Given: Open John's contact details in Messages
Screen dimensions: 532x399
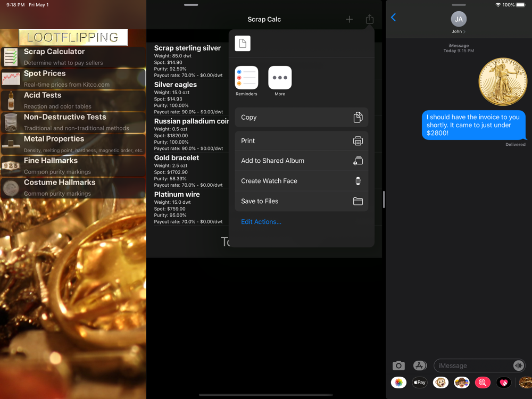Looking at the screenshot, I should coord(459,31).
